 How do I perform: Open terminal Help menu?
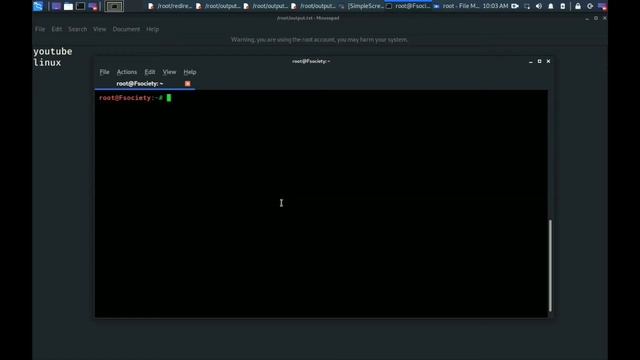click(190, 72)
